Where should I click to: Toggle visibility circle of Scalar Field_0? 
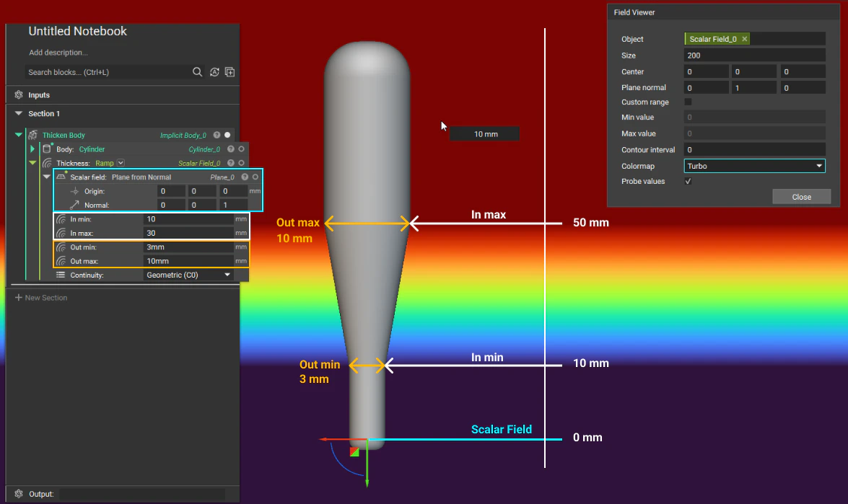click(x=241, y=163)
